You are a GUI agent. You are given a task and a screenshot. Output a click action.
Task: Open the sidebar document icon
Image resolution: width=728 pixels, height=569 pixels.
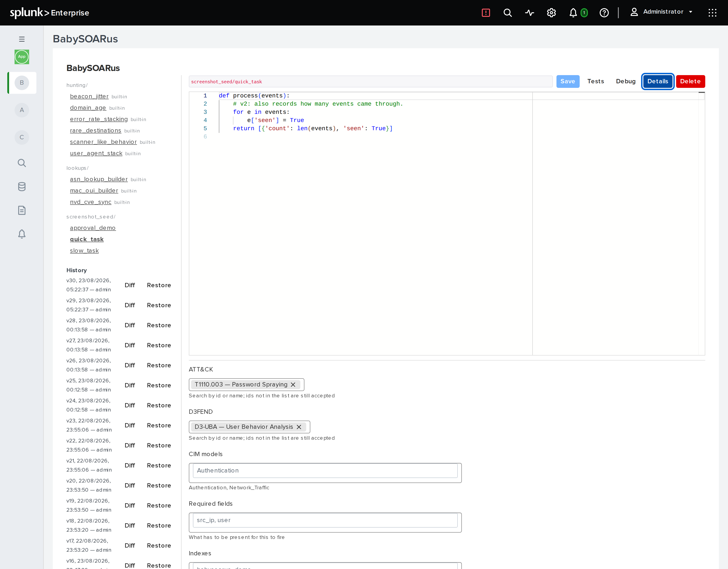[x=22, y=210]
